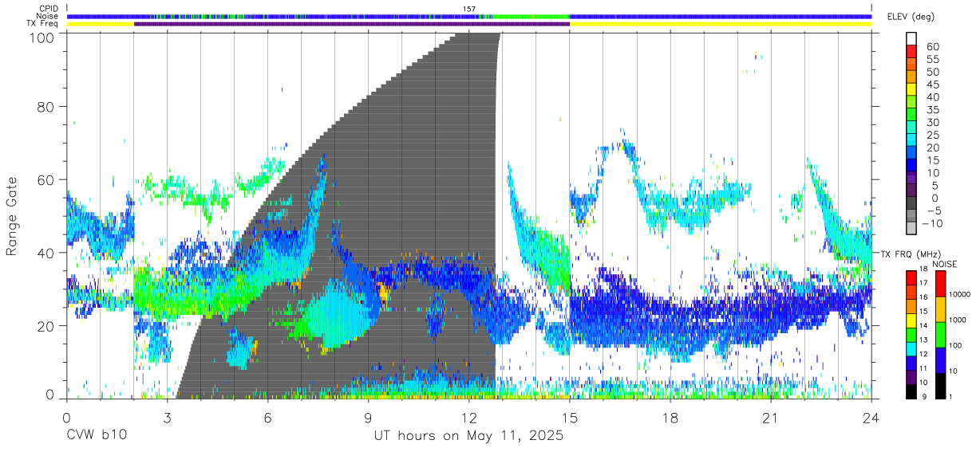The image size is (980, 452).
Task: Click the TX Freq strip label
Action: click(41, 24)
